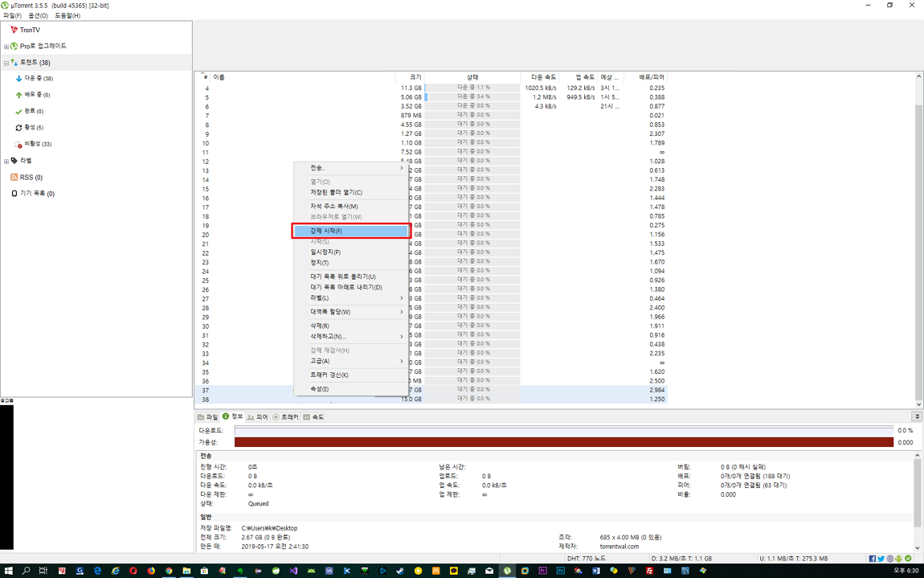The image size is (924, 578).
Task: Click the 다운로드 progress bar
Action: tap(564, 431)
